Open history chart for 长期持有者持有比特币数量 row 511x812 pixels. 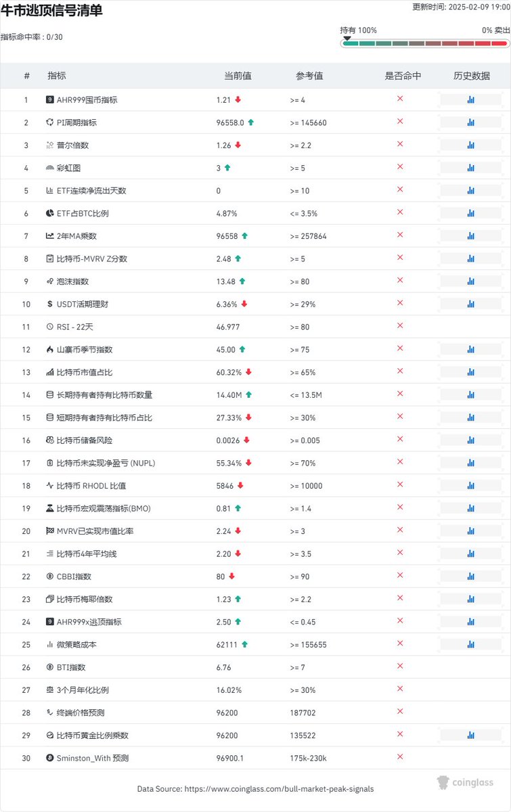tap(470, 394)
